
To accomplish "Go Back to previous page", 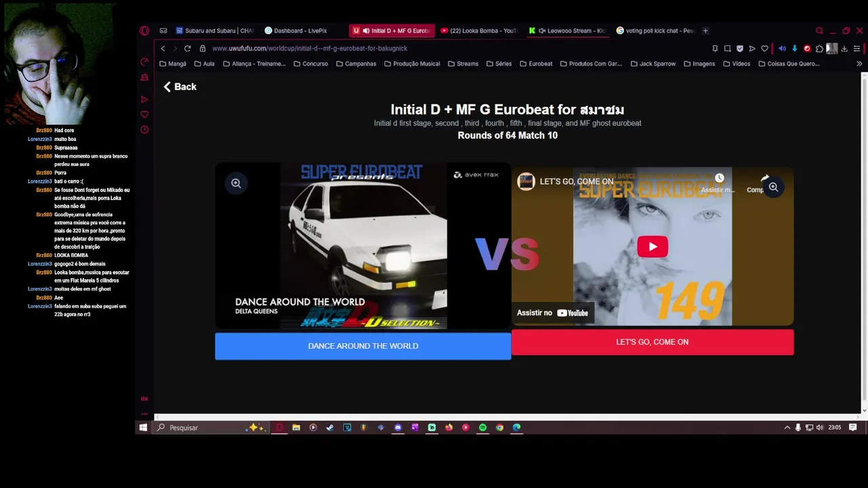I will pos(180,87).
